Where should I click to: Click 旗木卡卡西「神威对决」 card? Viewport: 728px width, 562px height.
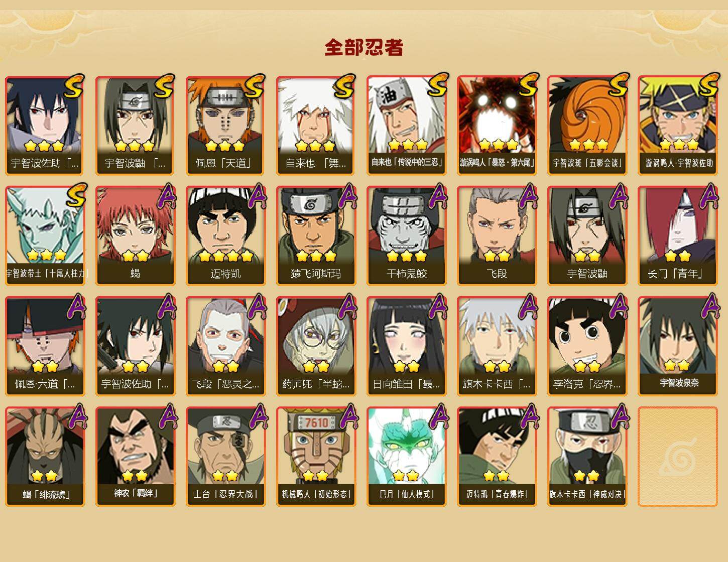[x=587, y=457]
